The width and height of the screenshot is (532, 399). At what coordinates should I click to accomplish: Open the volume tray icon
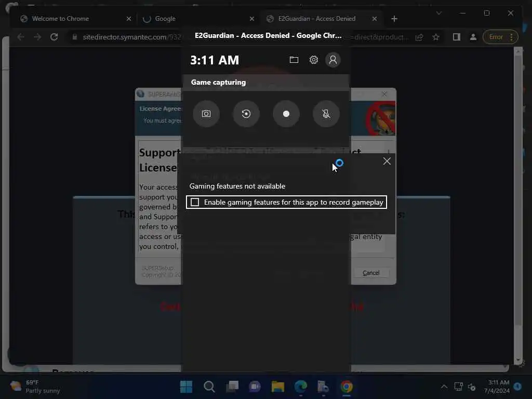(x=472, y=387)
